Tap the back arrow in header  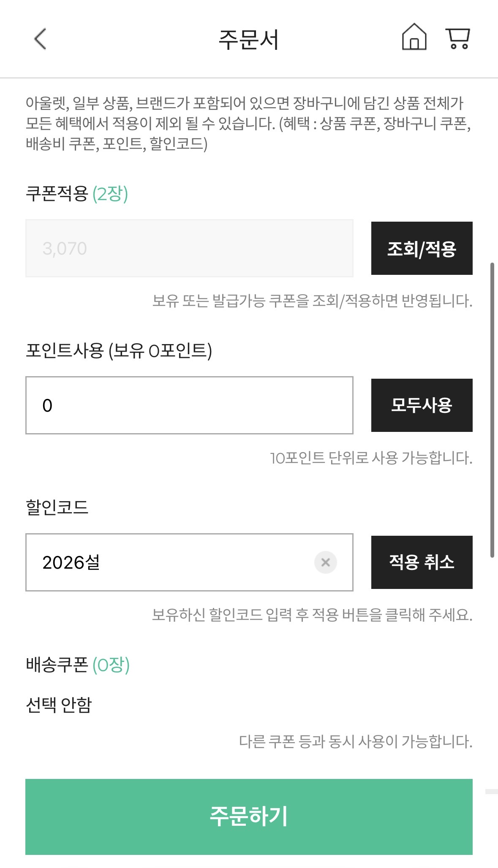(x=40, y=39)
